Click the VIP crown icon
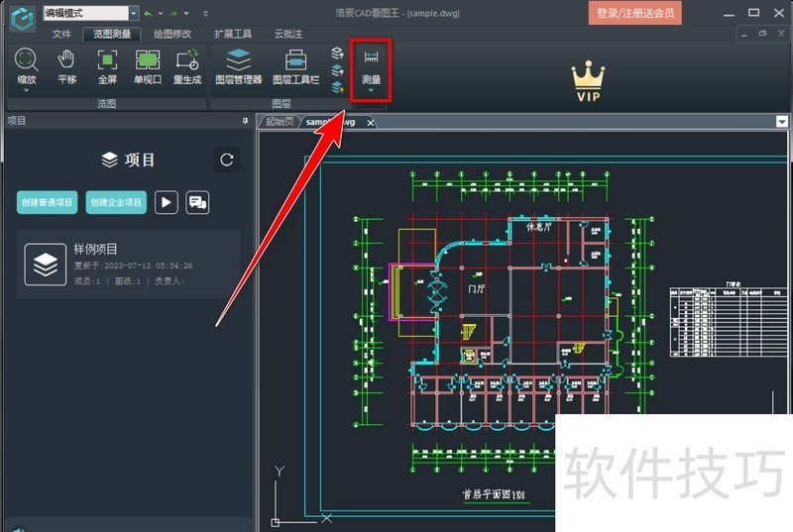Image resolution: width=793 pixels, height=532 pixels. (x=588, y=81)
